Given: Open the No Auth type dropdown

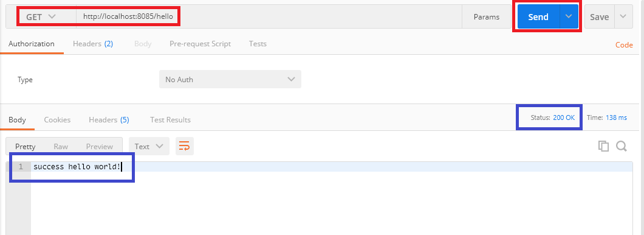Looking at the screenshot, I should pos(230,79).
